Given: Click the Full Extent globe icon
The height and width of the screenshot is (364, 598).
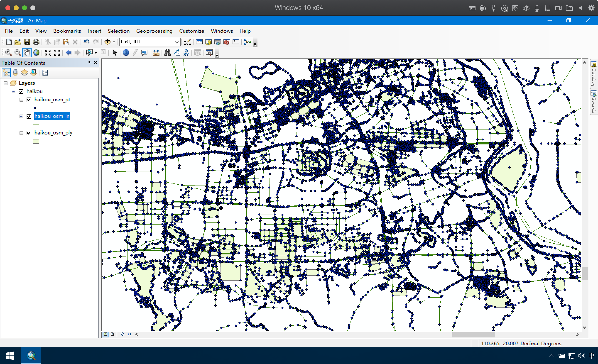Looking at the screenshot, I should (36, 53).
